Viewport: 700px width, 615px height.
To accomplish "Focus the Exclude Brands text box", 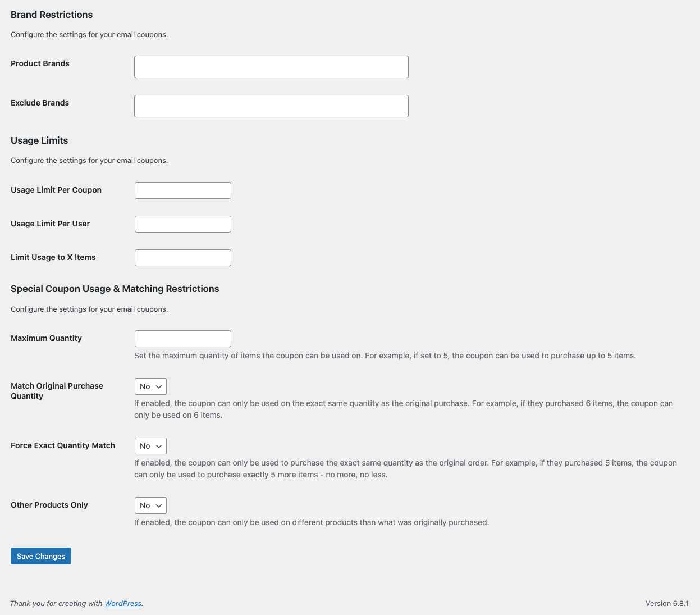I will (x=271, y=106).
